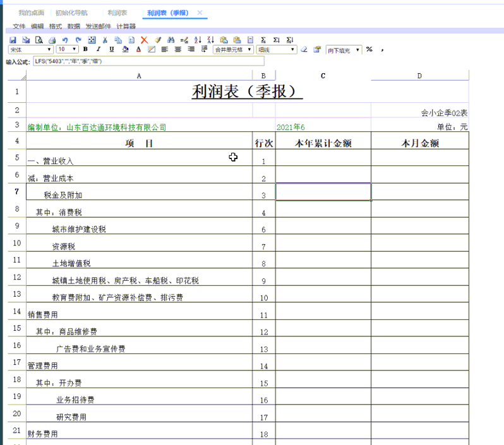The image size is (504, 445).
Task: Click the scissors cut icon
Action: 105,40
